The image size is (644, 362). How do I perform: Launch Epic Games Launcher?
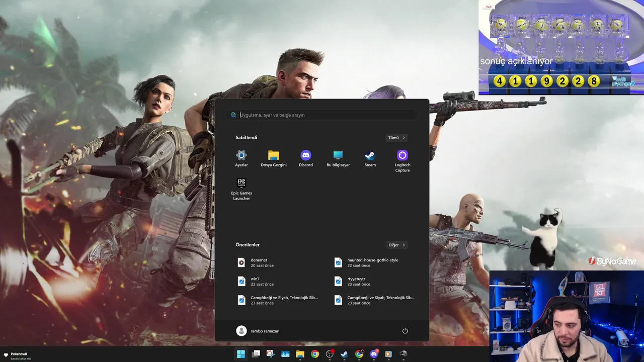(x=242, y=189)
